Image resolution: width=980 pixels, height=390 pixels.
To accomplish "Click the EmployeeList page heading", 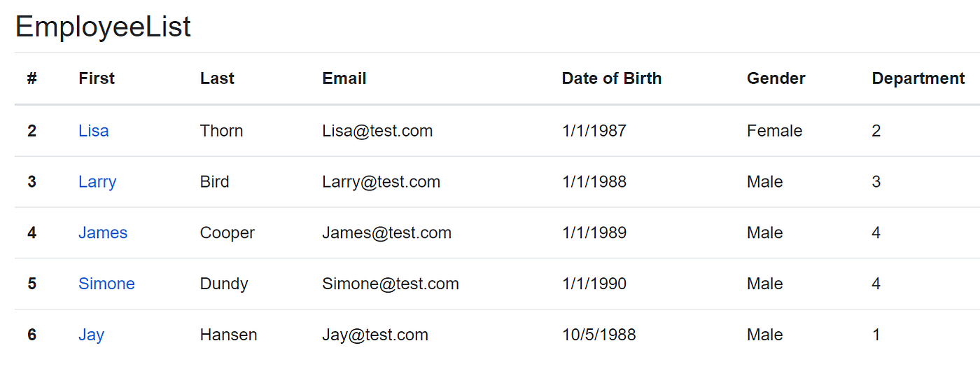I will (x=103, y=27).
